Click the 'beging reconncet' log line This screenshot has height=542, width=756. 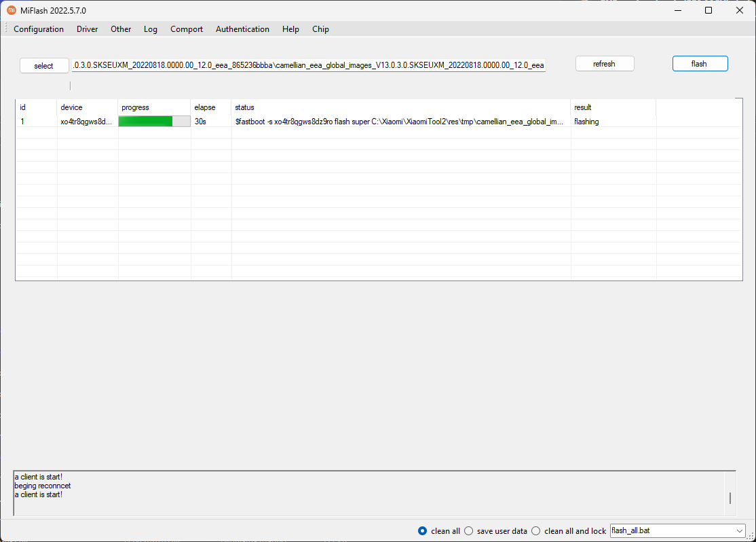point(43,486)
